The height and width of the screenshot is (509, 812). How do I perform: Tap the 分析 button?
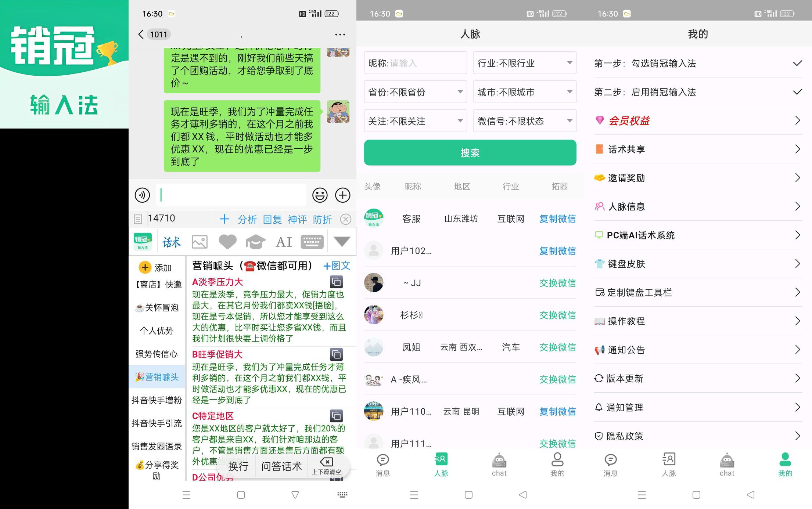[247, 220]
